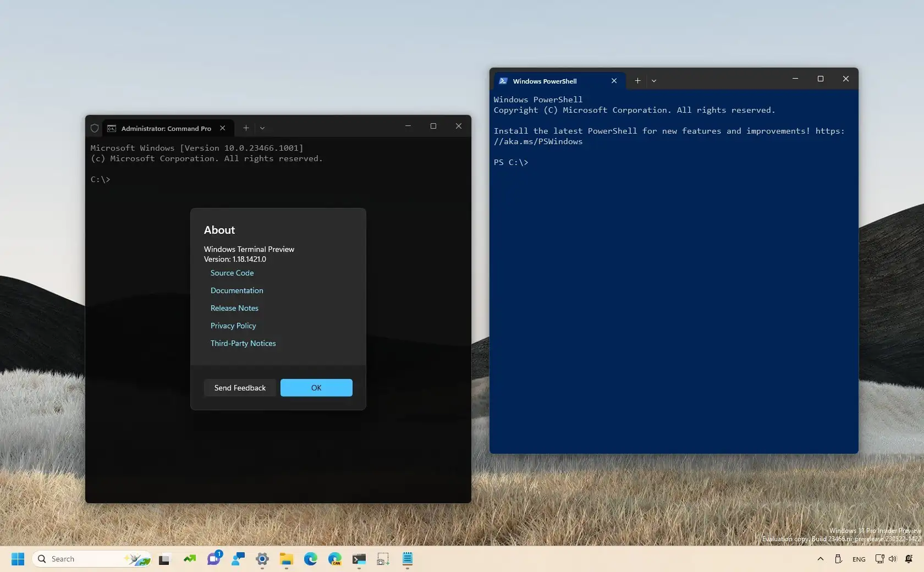
Task: Click the Command Prompt icon on the active tab
Action: coord(112,128)
